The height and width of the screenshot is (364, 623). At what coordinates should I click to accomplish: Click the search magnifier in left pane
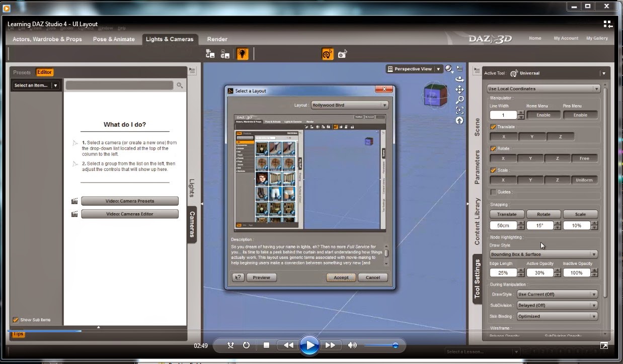click(x=180, y=85)
